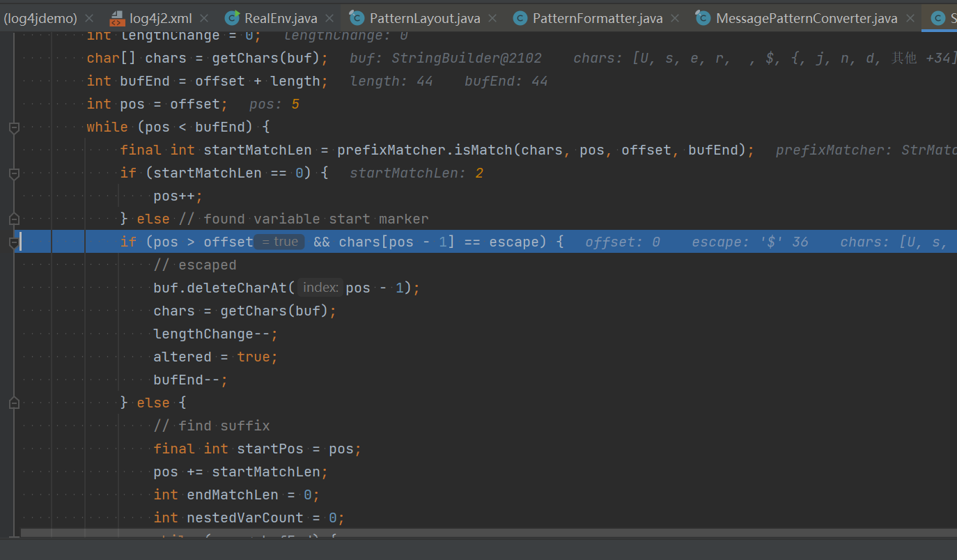Click the 'startMatchLen: 2' inline value
957x560 pixels.
coord(417,173)
